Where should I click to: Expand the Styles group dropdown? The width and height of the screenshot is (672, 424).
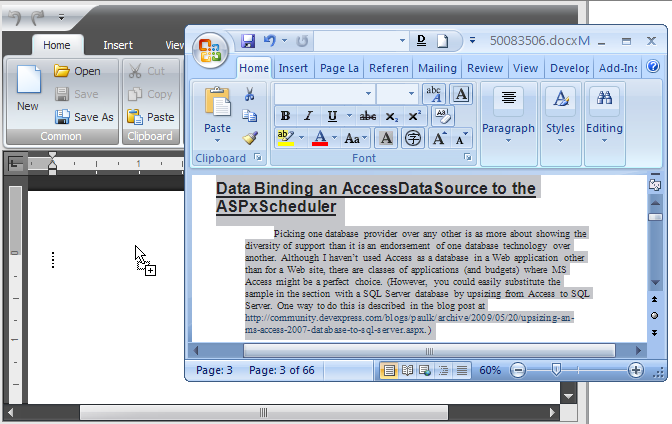pyautogui.click(x=560, y=141)
